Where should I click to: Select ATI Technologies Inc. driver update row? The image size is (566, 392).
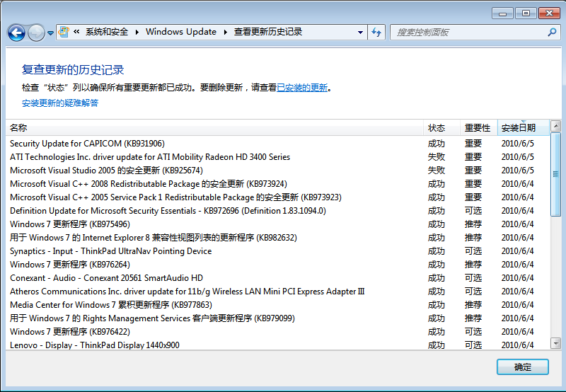pos(278,157)
